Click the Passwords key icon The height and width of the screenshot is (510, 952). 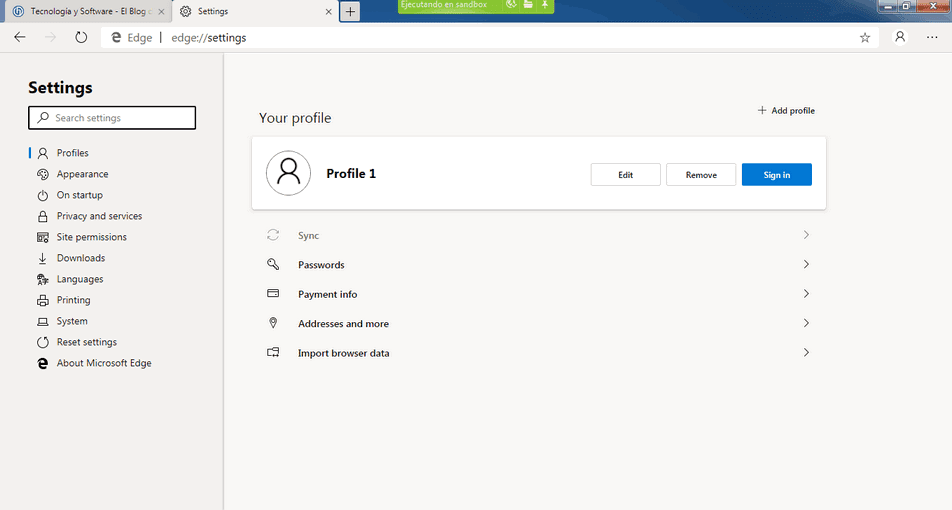coord(273,264)
